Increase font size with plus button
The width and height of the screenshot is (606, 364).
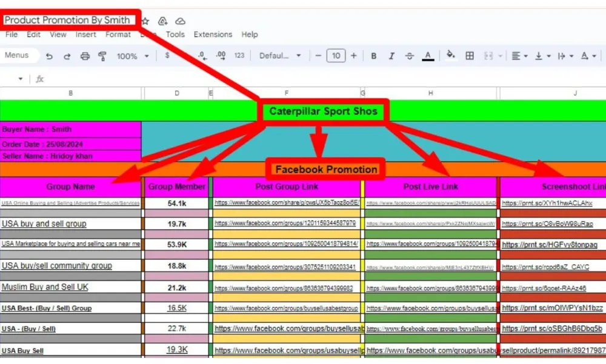tap(354, 56)
